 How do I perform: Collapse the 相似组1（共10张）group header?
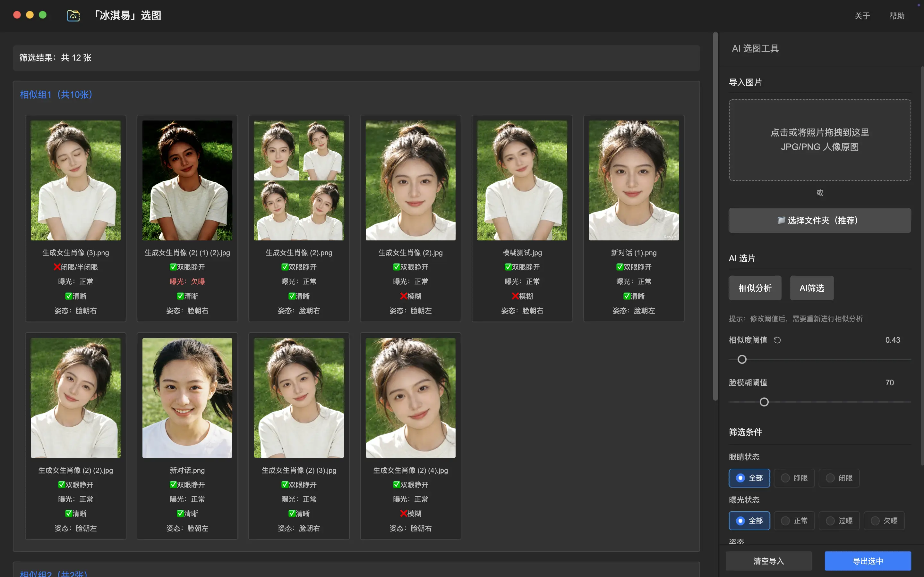point(56,95)
